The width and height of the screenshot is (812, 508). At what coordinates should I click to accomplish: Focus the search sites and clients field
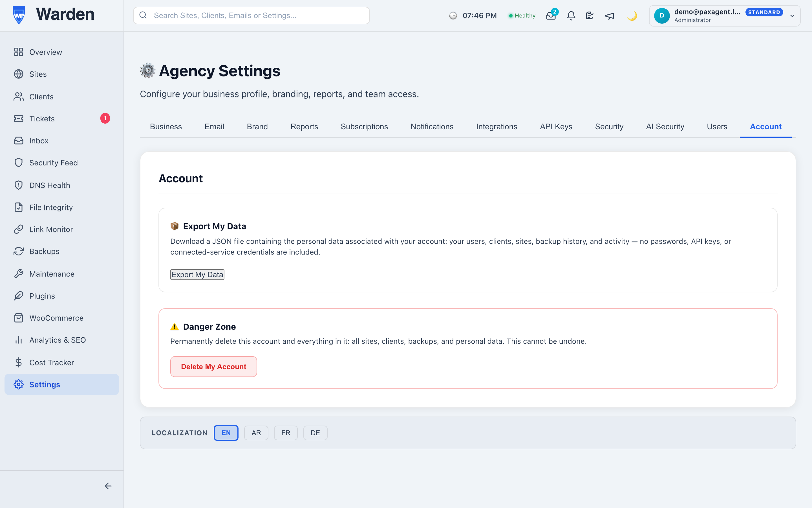coord(251,16)
